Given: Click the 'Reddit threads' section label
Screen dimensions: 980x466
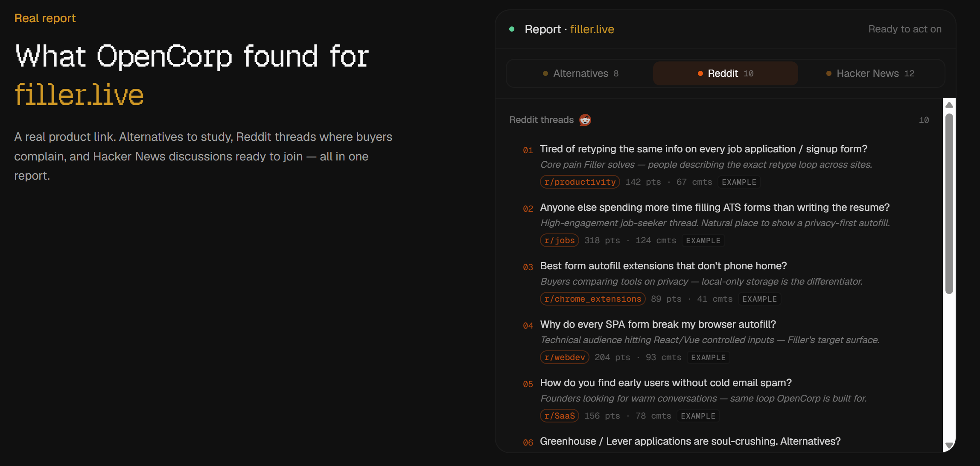Looking at the screenshot, I should 541,120.
